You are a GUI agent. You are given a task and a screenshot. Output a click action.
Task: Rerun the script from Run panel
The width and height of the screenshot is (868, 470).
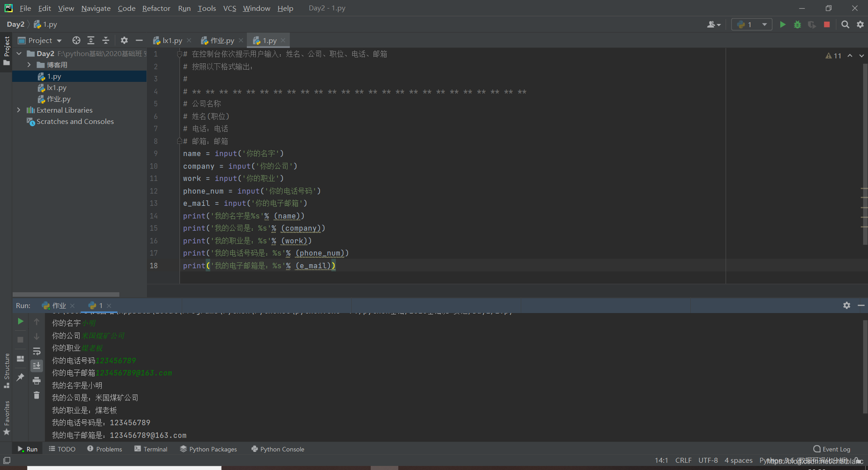pos(20,321)
